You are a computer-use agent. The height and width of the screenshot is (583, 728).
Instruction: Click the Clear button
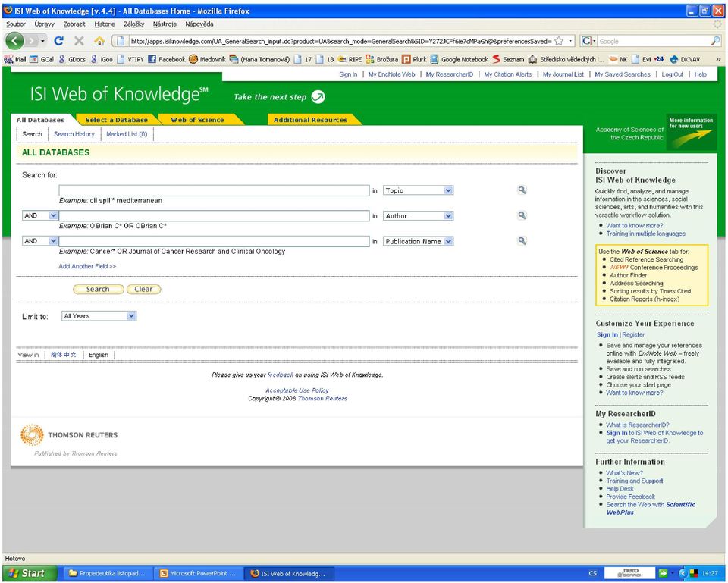coord(143,289)
